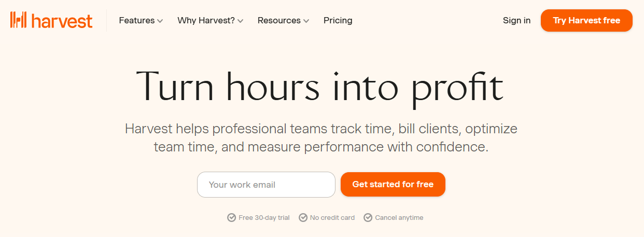Click the No credit card text
Image resolution: width=644 pixels, height=237 pixels.
pyautogui.click(x=332, y=218)
